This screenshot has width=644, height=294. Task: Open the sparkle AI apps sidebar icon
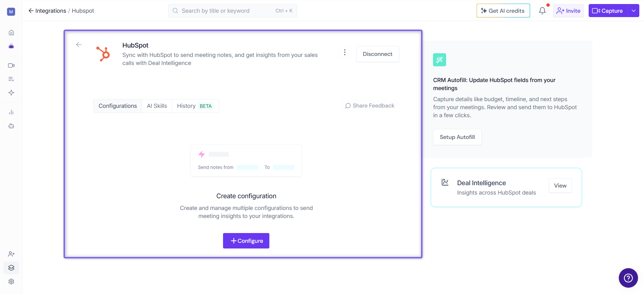pos(11,93)
